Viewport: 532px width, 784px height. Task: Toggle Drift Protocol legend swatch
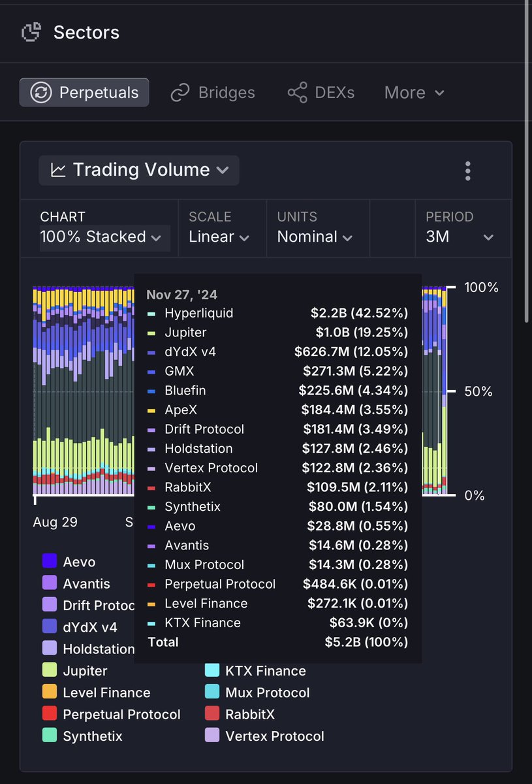(50, 605)
